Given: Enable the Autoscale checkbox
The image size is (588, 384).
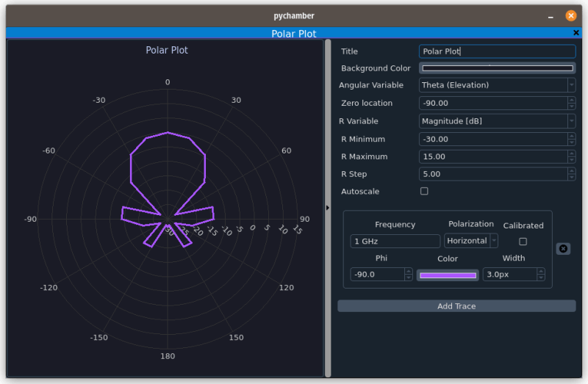Looking at the screenshot, I should tap(424, 192).
